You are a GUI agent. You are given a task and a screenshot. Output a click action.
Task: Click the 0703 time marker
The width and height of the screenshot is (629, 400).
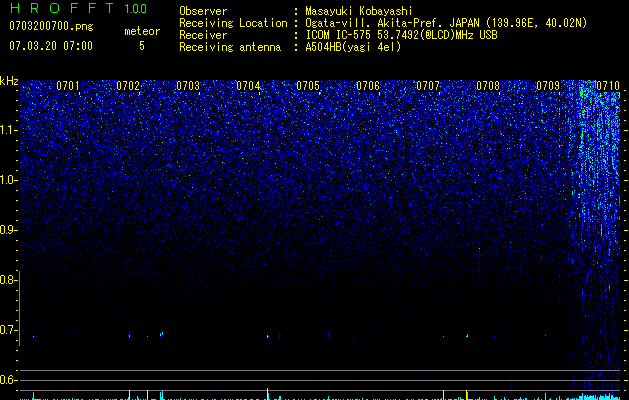(188, 86)
